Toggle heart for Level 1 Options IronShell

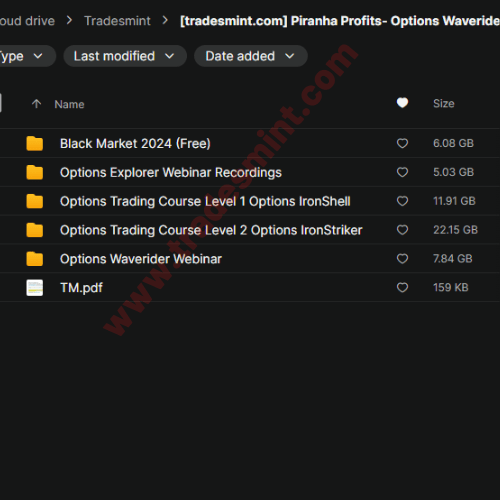tap(402, 201)
